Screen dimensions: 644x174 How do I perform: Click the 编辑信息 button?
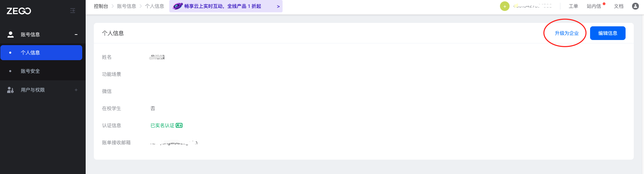click(x=608, y=33)
